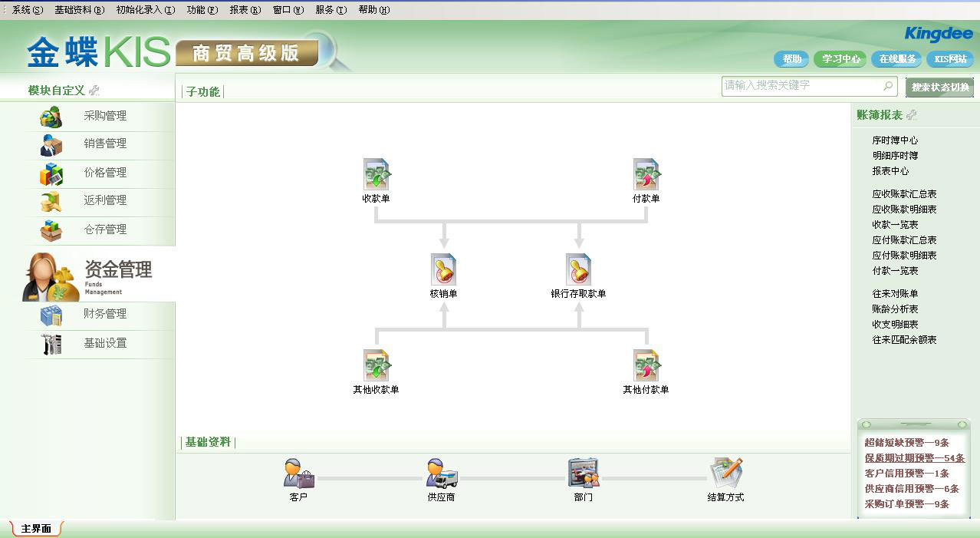The width and height of the screenshot is (980, 538).
Task: Select the 返利管理 module icon
Action: coord(51,201)
